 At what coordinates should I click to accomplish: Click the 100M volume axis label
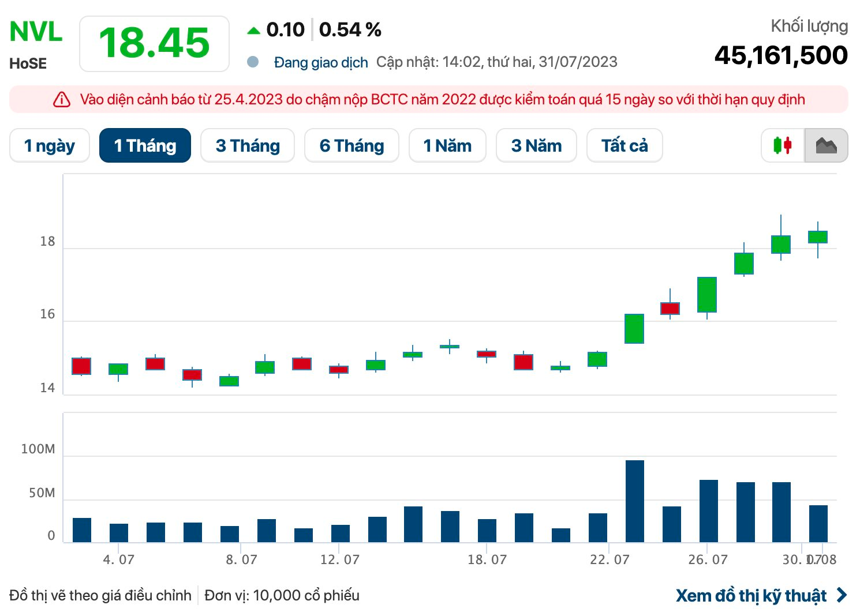pos(38,449)
